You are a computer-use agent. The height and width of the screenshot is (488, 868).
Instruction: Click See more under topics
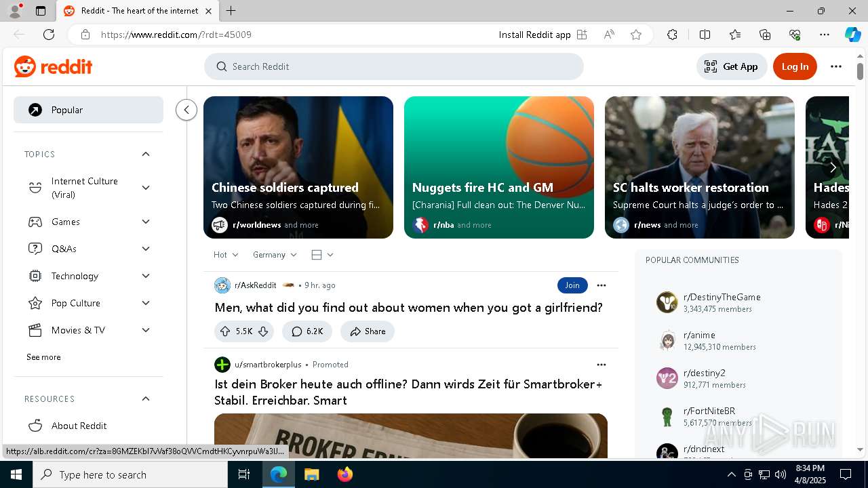click(43, 357)
